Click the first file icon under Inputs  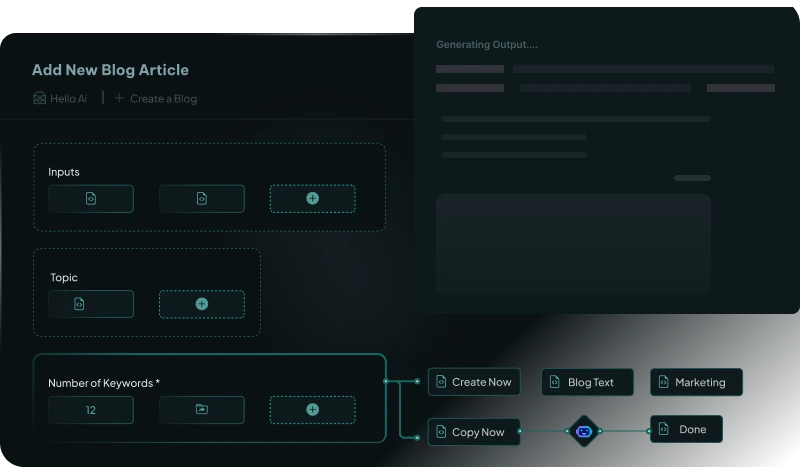91,198
